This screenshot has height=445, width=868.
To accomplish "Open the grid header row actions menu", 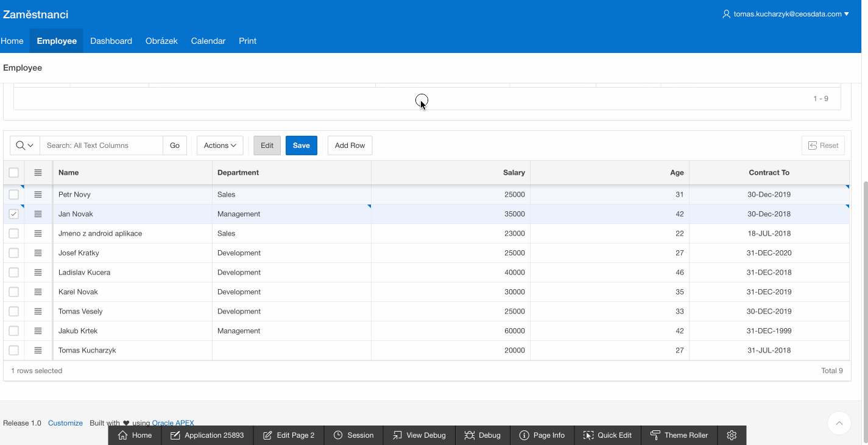I will click(38, 173).
